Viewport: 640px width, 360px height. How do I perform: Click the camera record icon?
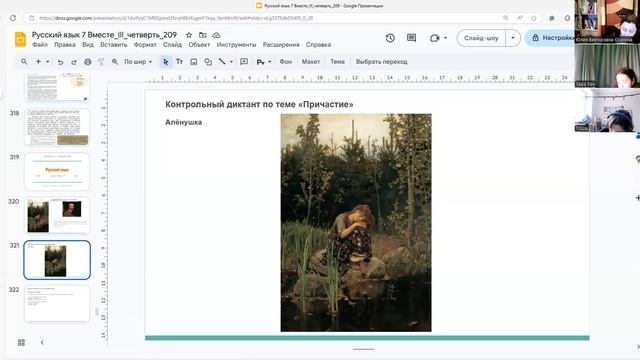434,38
